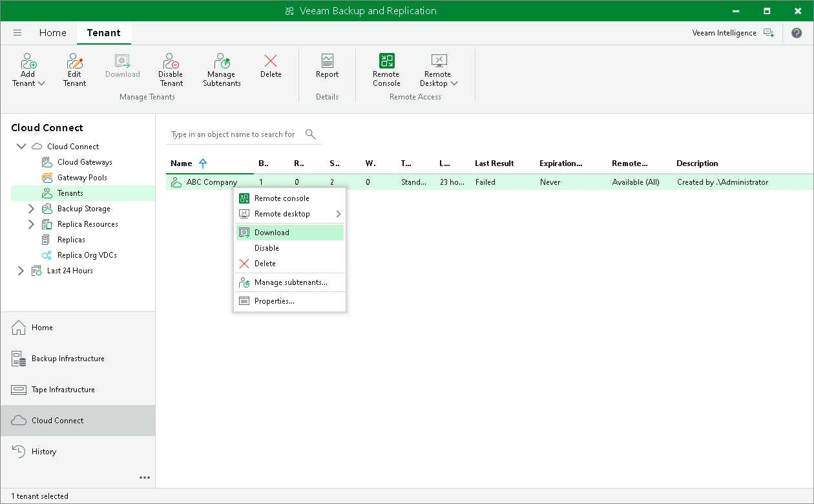Open Remote desktop submenu in context menu
The height and width of the screenshot is (504, 814).
click(290, 214)
